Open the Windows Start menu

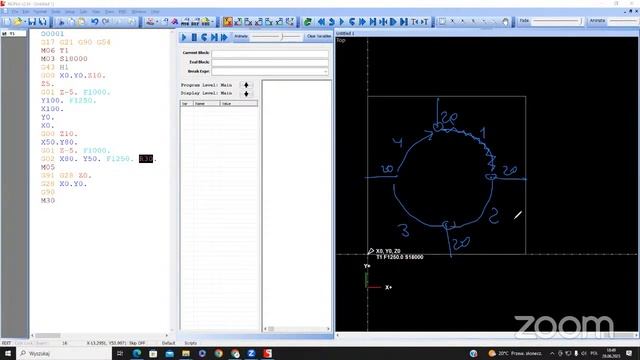8,353
